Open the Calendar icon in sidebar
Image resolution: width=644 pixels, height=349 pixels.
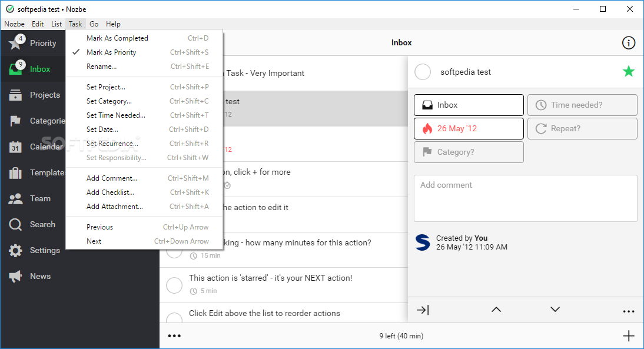click(16, 147)
